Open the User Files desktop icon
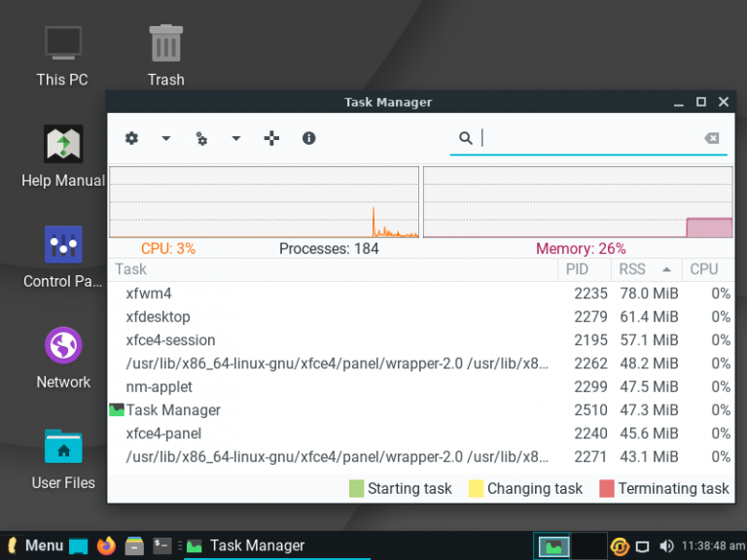Image resolution: width=747 pixels, height=560 pixels. click(63, 459)
